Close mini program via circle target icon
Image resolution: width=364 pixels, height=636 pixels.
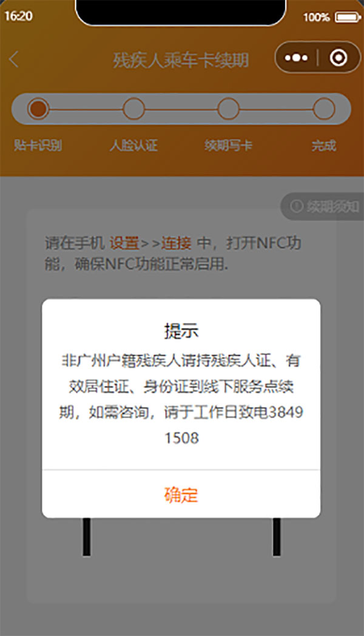coord(339,58)
